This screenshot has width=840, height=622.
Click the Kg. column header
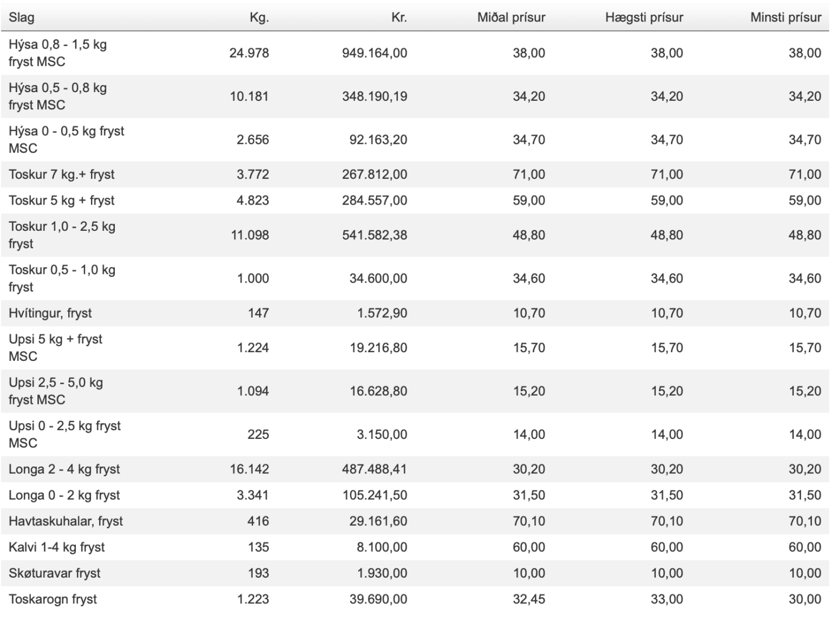coord(259,17)
